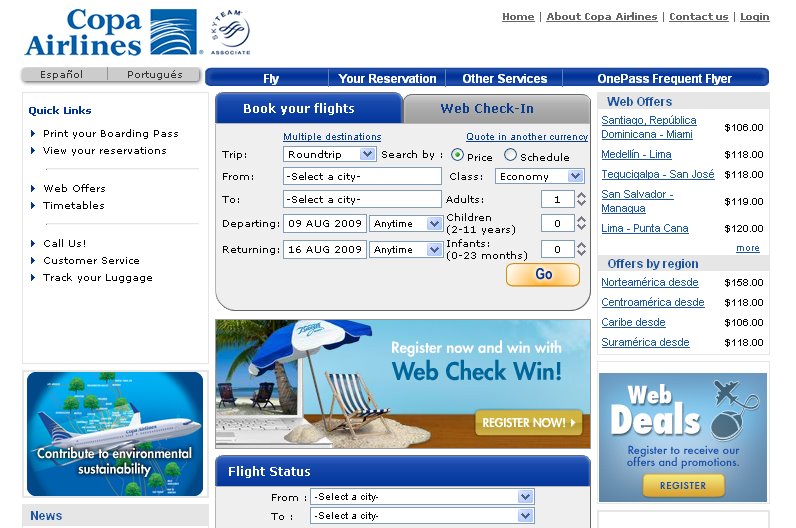Open Timetables quick link

[x=74, y=206]
